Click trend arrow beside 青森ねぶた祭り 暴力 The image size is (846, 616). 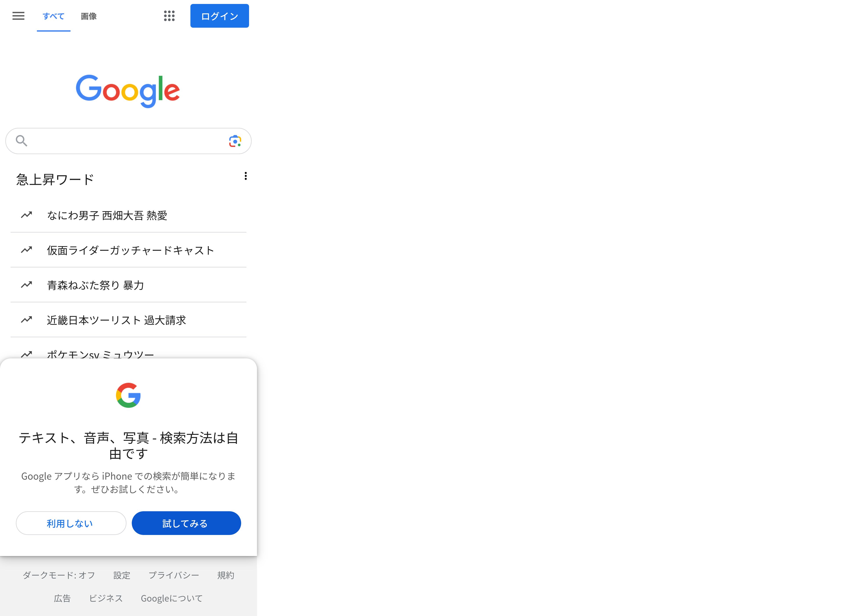click(x=27, y=285)
